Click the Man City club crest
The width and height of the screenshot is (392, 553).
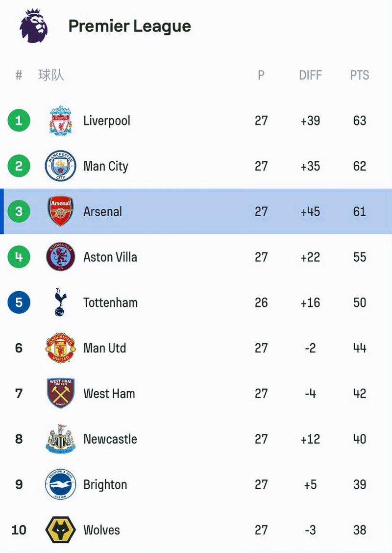pyautogui.click(x=61, y=166)
